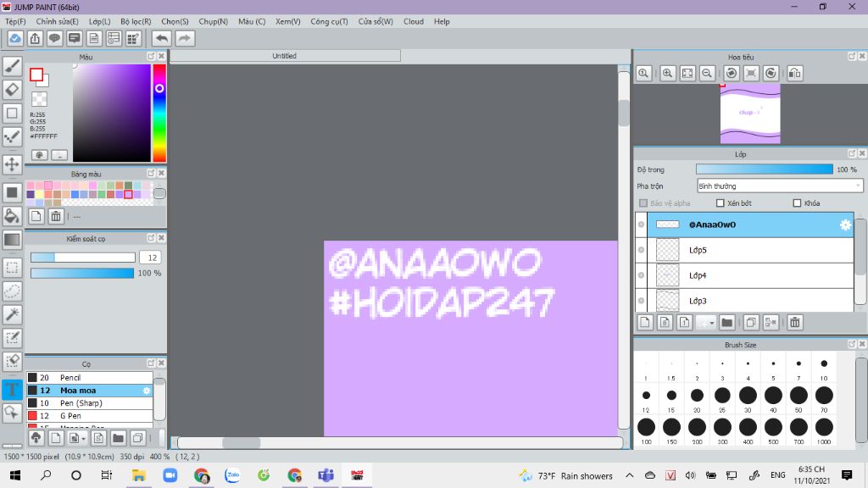Duplicate the current layer
The image size is (868, 488).
pyautogui.click(x=751, y=322)
